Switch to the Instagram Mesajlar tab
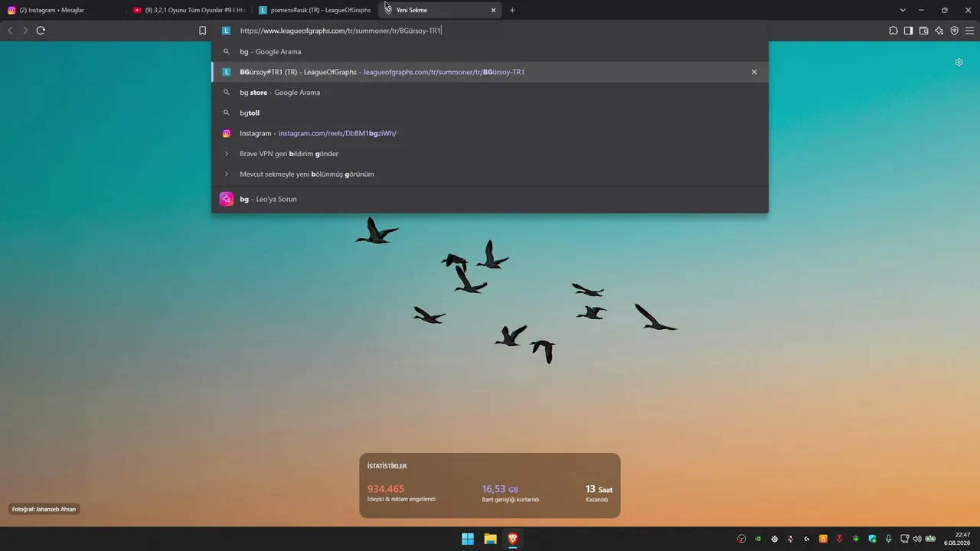This screenshot has height=551, width=980. point(63,10)
